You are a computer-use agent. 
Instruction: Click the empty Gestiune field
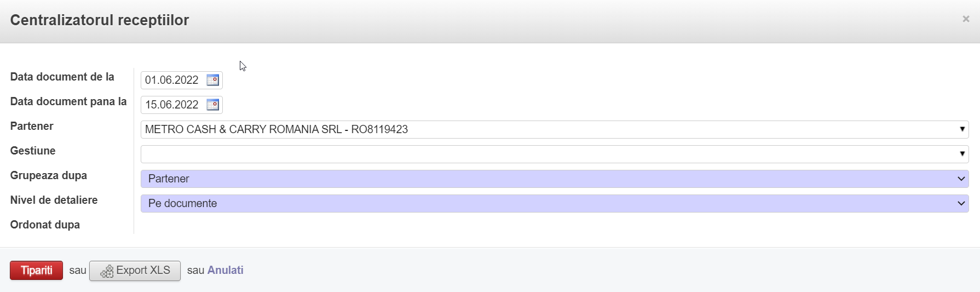(547, 154)
